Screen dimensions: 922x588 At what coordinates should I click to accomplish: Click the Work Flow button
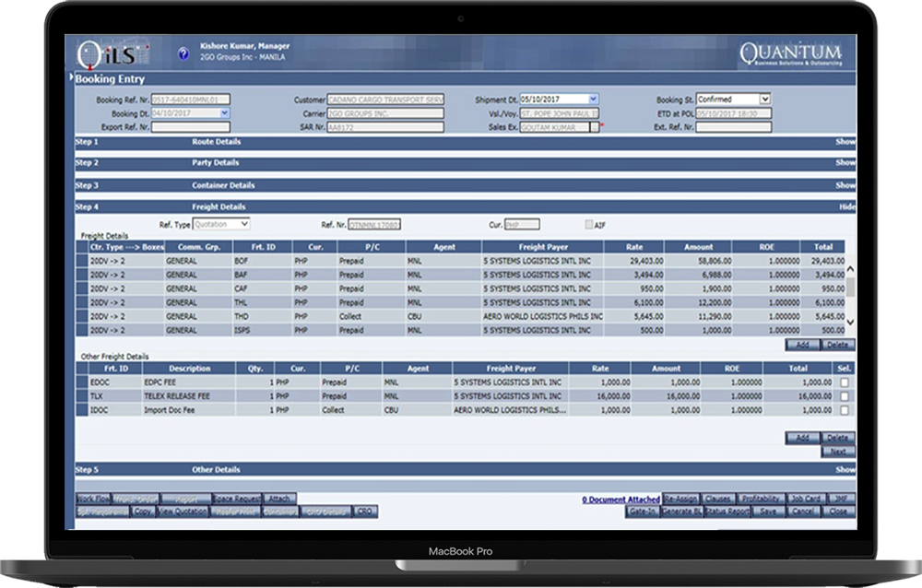[92, 497]
